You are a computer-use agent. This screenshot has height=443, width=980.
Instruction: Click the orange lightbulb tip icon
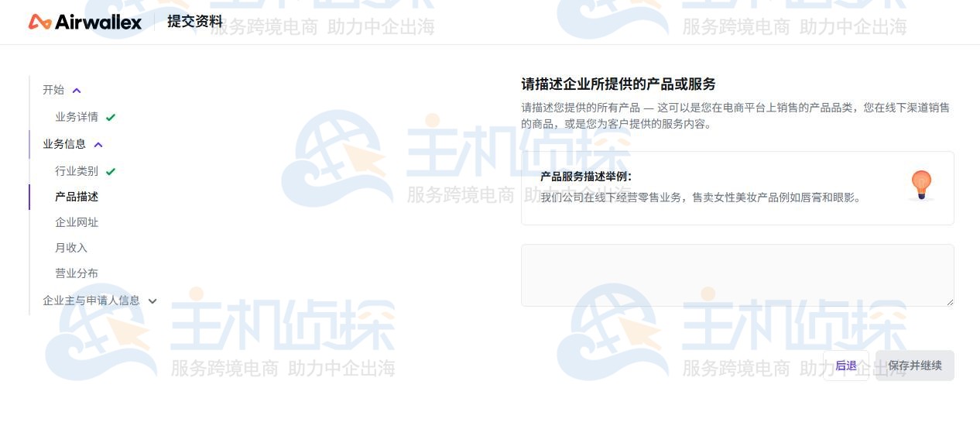click(x=920, y=185)
